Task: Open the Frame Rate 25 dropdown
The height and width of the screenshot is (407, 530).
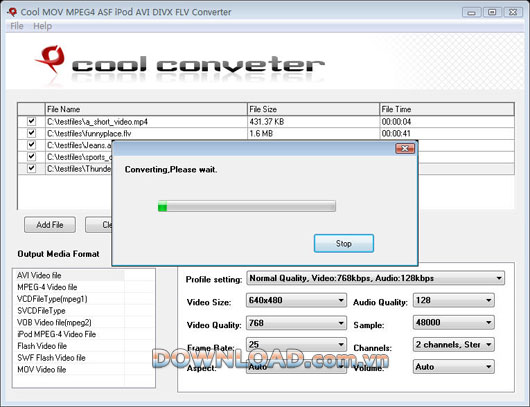Action: [x=296, y=344]
